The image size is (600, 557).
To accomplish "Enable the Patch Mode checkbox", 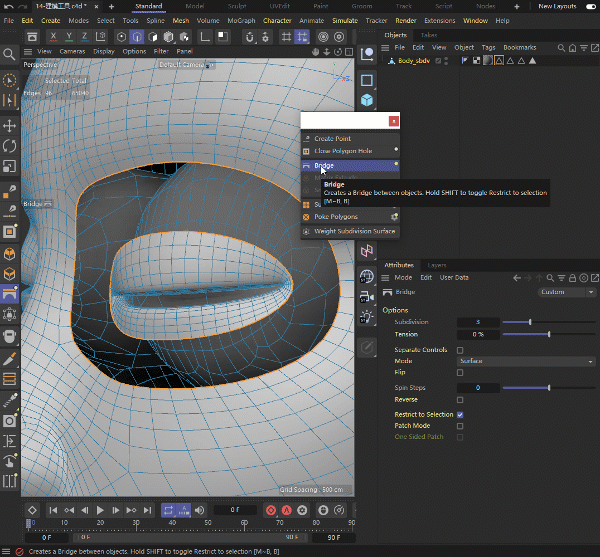I will point(460,425).
